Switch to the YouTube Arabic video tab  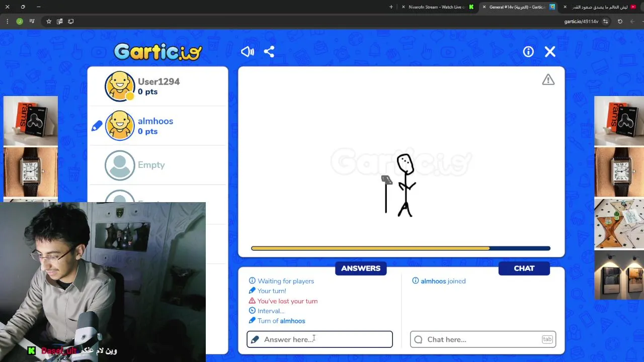601,7
